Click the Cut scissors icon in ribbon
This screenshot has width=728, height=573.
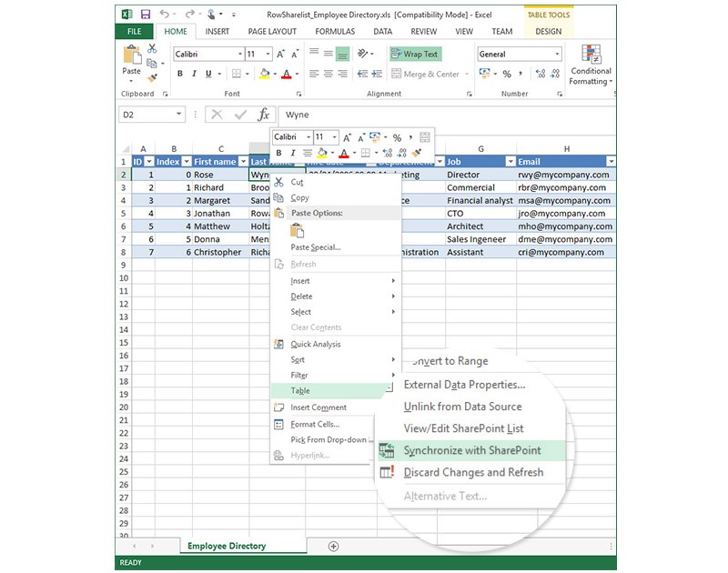pos(152,48)
